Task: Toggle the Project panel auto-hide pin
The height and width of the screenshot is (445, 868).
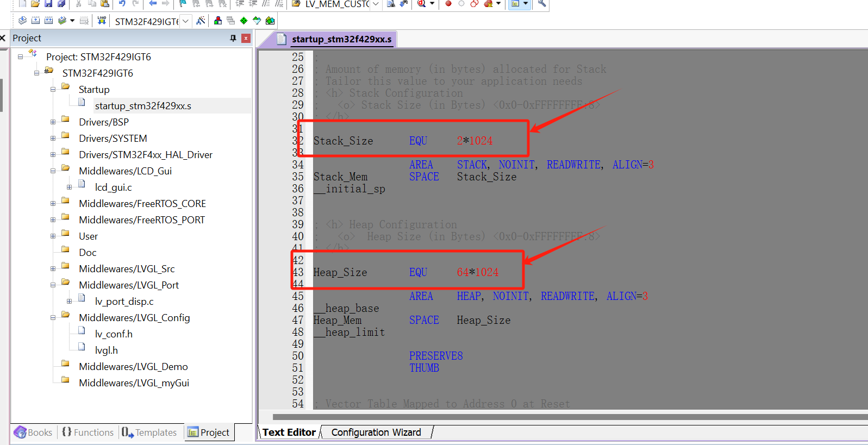Action: tap(233, 38)
